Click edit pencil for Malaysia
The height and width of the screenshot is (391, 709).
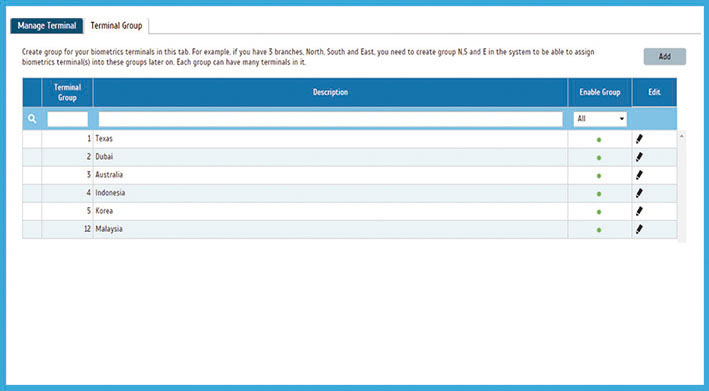[639, 230]
